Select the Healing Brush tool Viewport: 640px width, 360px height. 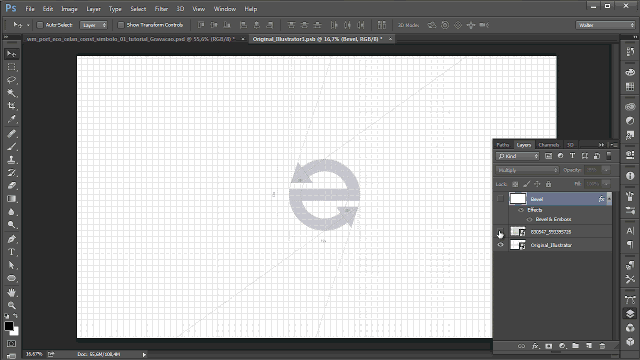tap(11, 133)
